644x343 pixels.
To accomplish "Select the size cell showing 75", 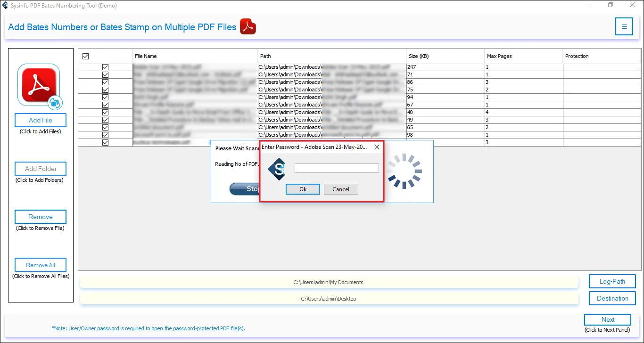I will point(446,90).
